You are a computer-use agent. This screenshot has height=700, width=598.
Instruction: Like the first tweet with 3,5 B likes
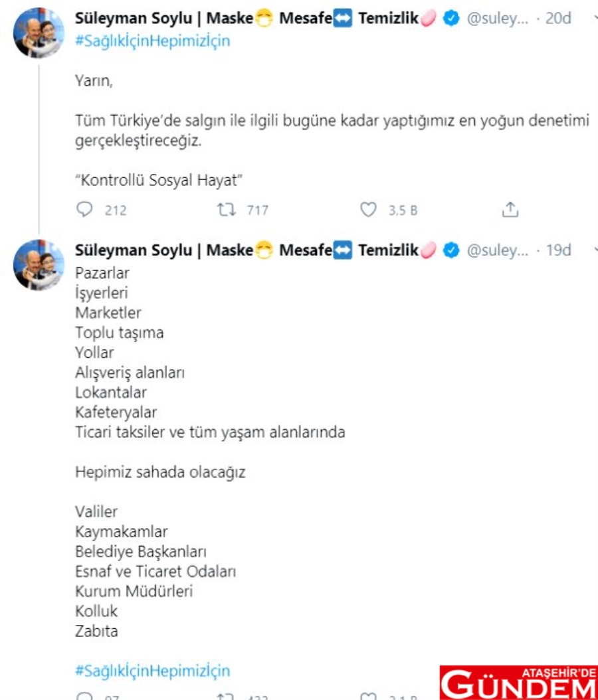tap(368, 211)
